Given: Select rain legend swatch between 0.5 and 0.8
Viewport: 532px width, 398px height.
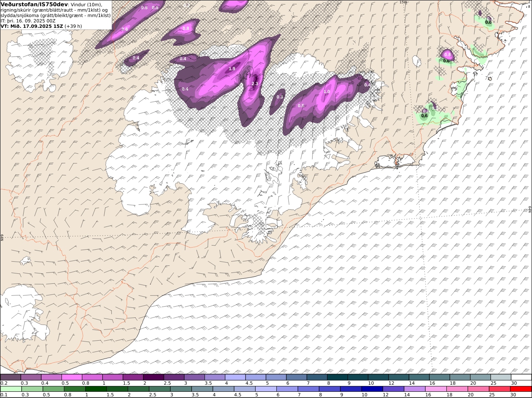Looking at the screenshot, I should [53, 389].
